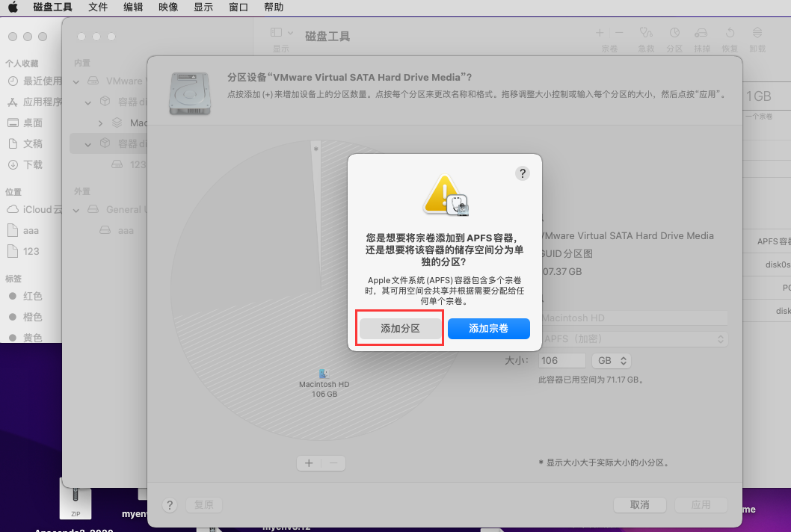
Task: Open the display options chevron beside sidebar icon
Action: point(290,33)
